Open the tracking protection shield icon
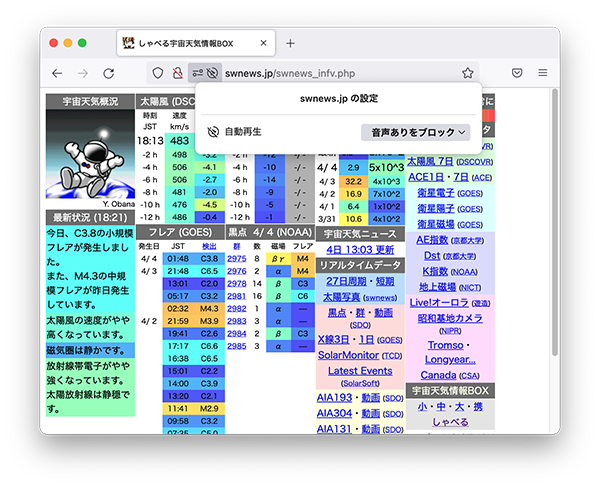This screenshot has height=487, width=600. pyautogui.click(x=157, y=73)
